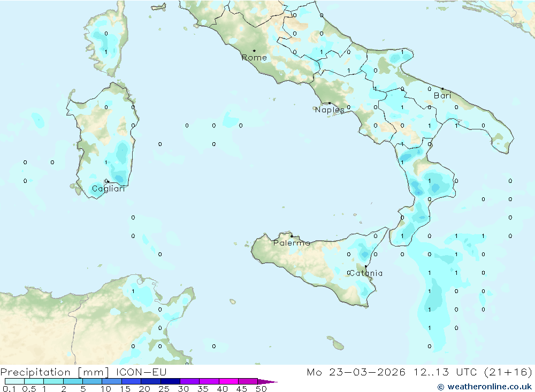Image resolution: width=535 pixels, height=392 pixels.
Task: Click legend value 0.5
Action: coord(29,389)
